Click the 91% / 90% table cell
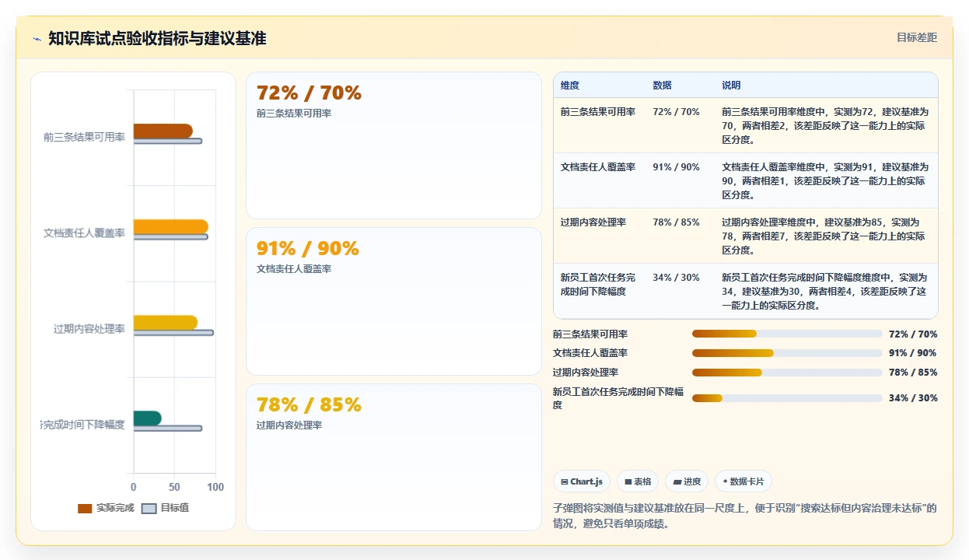The image size is (969, 560). point(677,167)
